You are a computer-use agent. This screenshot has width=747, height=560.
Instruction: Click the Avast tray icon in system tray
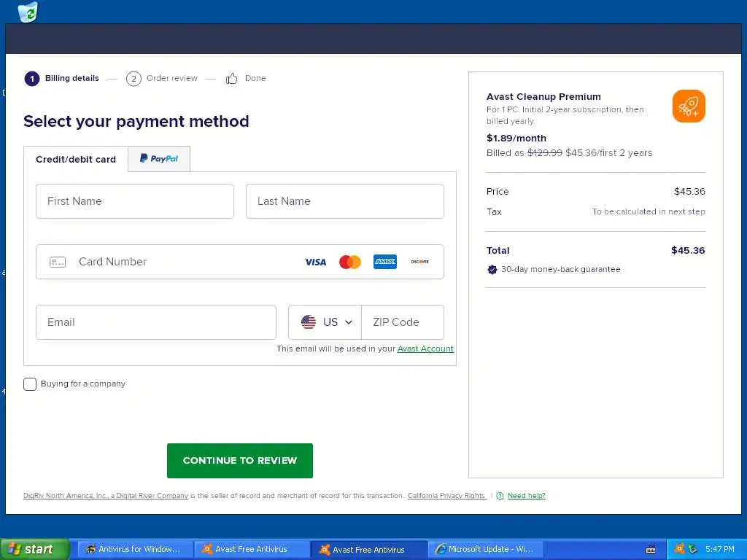(x=680, y=548)
